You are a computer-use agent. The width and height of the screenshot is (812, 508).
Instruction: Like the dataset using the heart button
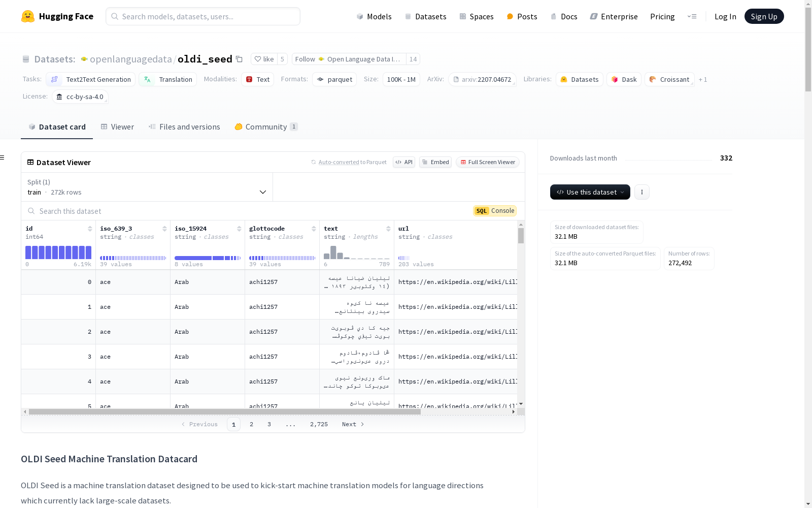[x=264, y=59]
